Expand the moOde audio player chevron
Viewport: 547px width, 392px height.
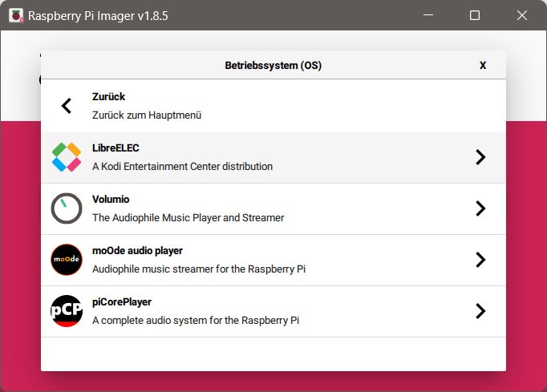[x=480, y=260]
